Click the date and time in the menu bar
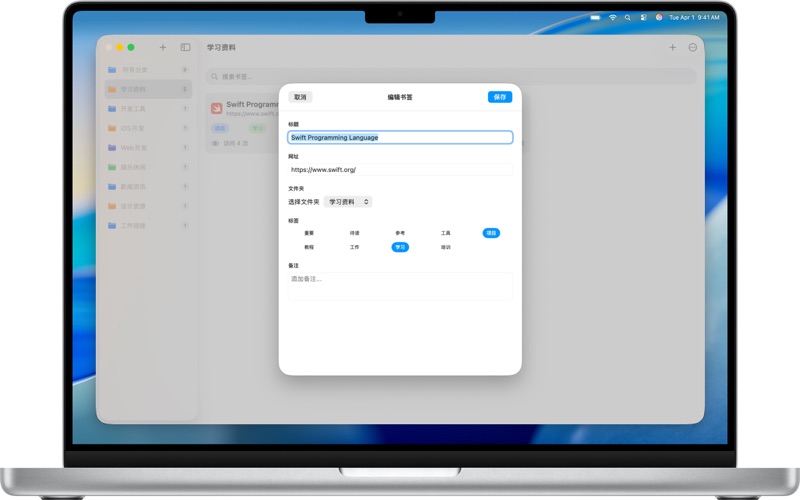The image size is (800, 500). (x=694, y=17)
